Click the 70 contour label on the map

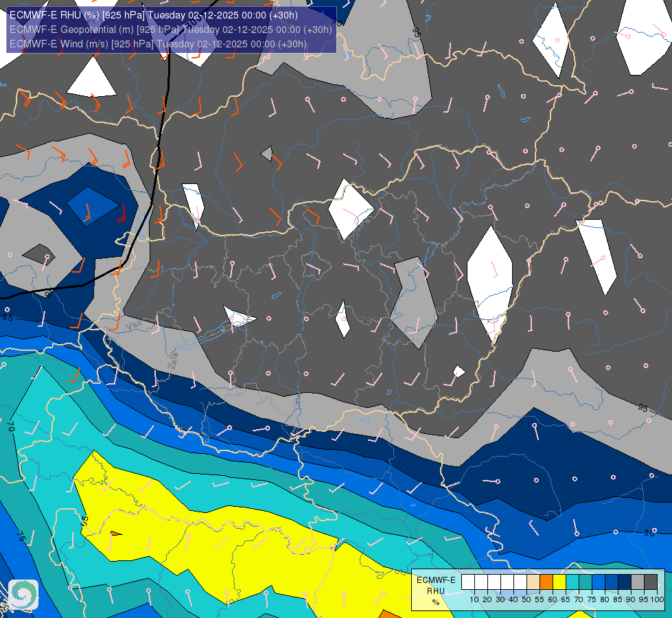tap(11, 426)
